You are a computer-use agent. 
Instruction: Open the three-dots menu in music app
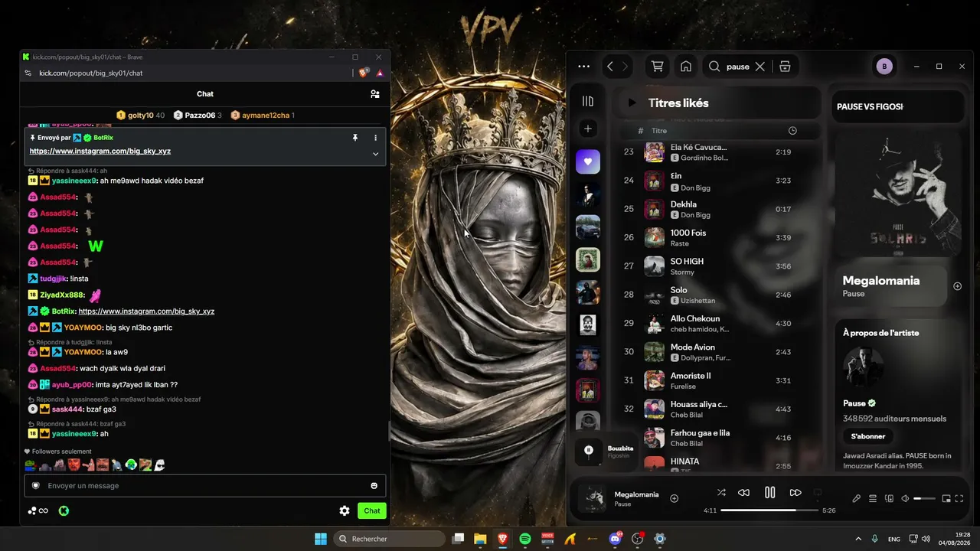click(584, 67)
